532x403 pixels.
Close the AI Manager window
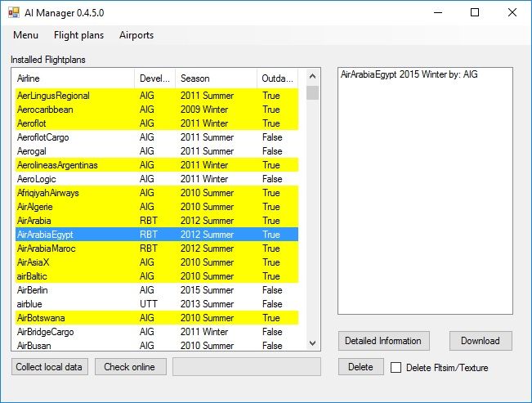(x=512, y=13)
